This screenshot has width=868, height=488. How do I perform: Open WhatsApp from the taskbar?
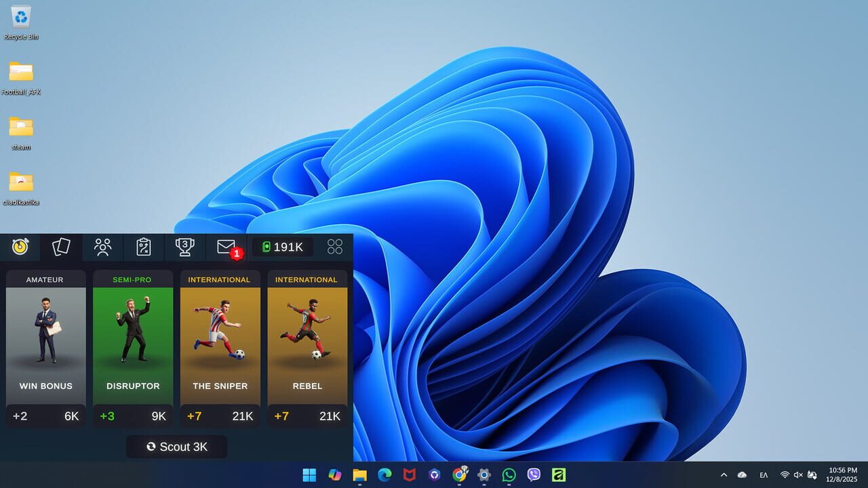click(x=509, y=474)
